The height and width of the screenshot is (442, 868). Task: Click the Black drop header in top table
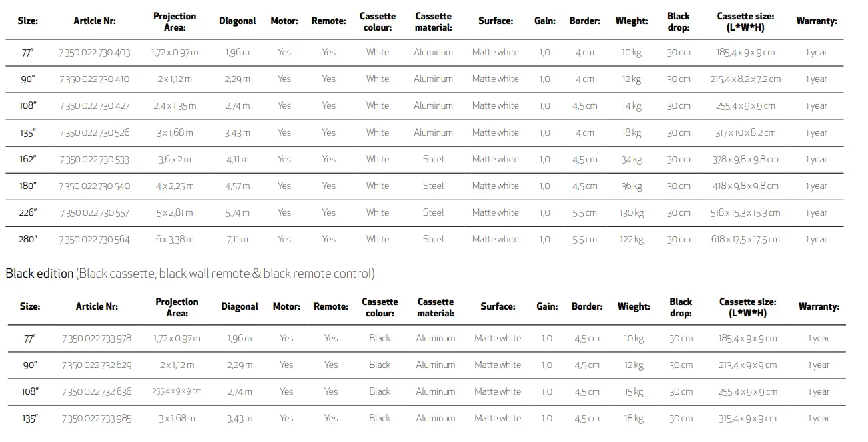click(679, 21)
